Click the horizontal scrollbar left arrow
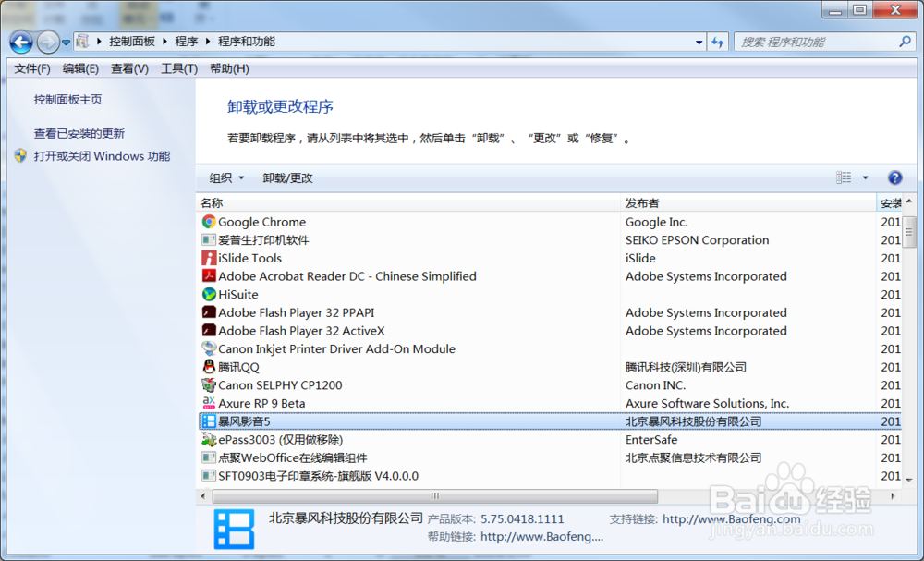 [x=203, y=496]
